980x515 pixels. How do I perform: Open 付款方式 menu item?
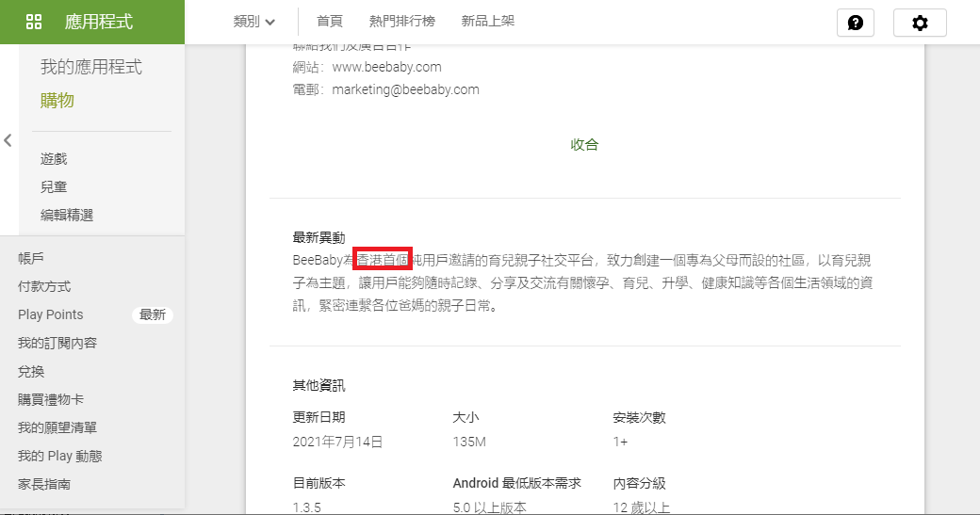tap(43, 286)
